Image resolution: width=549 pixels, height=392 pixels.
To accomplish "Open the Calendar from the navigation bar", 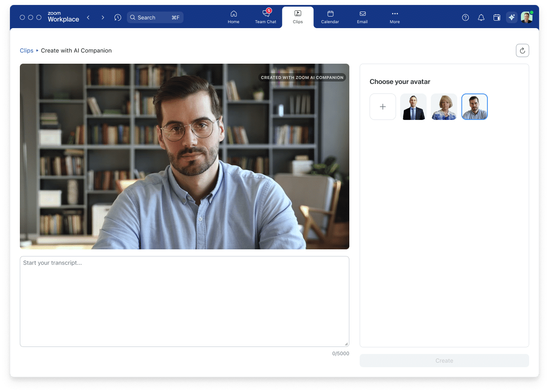I will tap(330, 17).
